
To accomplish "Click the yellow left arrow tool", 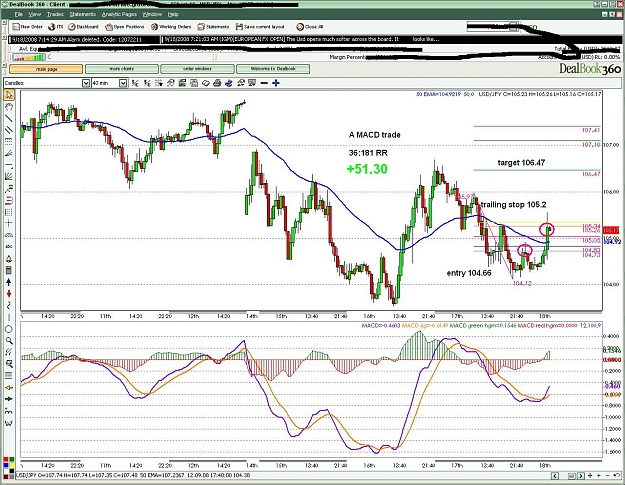I will [9, 387].
